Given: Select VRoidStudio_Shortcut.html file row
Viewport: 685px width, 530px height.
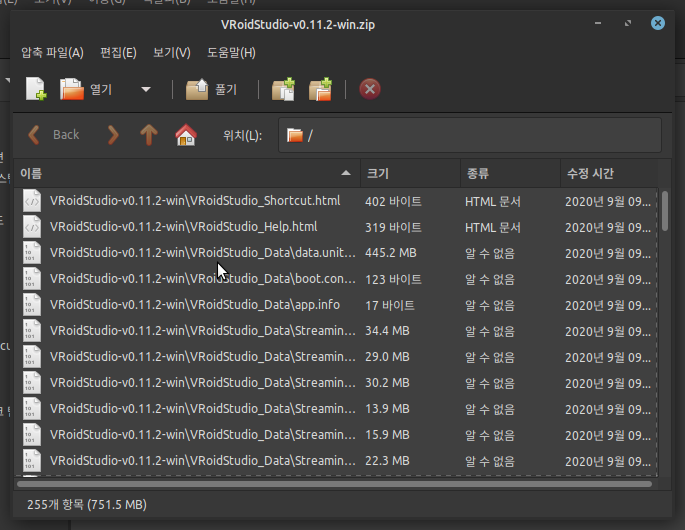Looking at the screenshot, I should point(336,201).
